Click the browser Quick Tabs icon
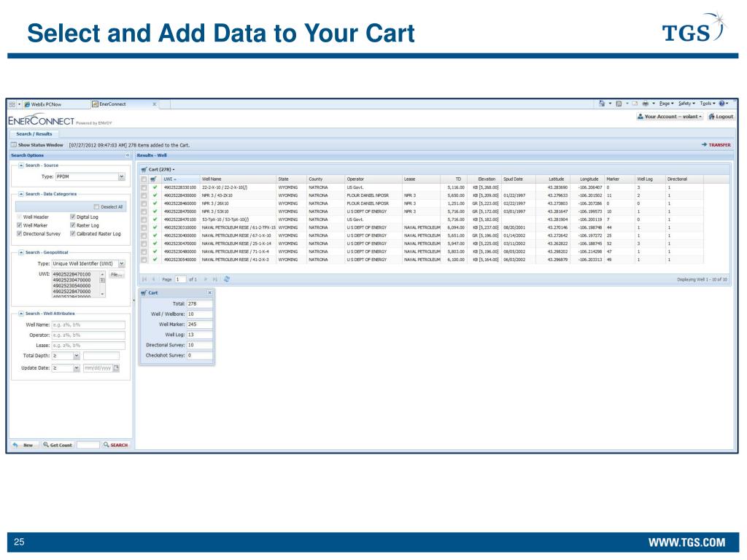Screen dimensions: 747x560 pyautogui.click(x=12, y=104)
